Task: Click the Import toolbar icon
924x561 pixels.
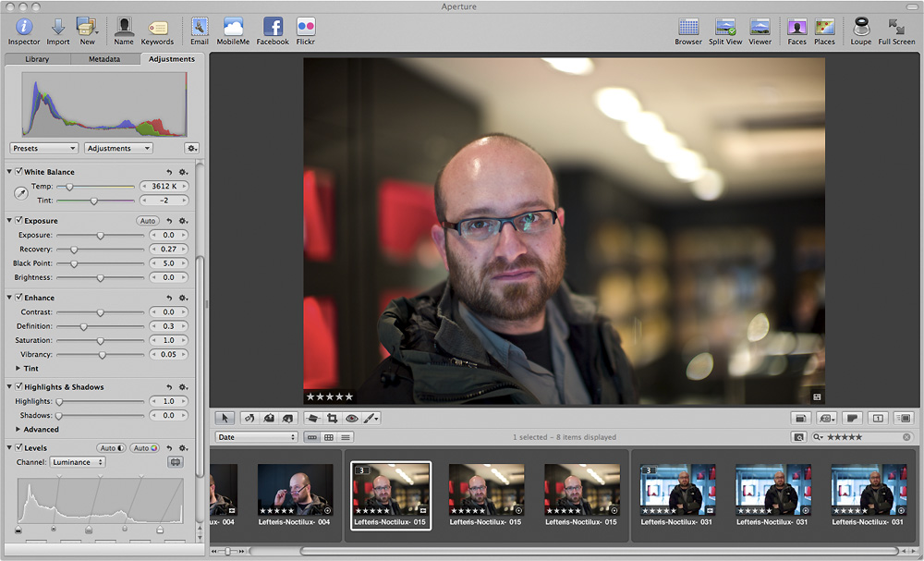Action: coord(57,27)
